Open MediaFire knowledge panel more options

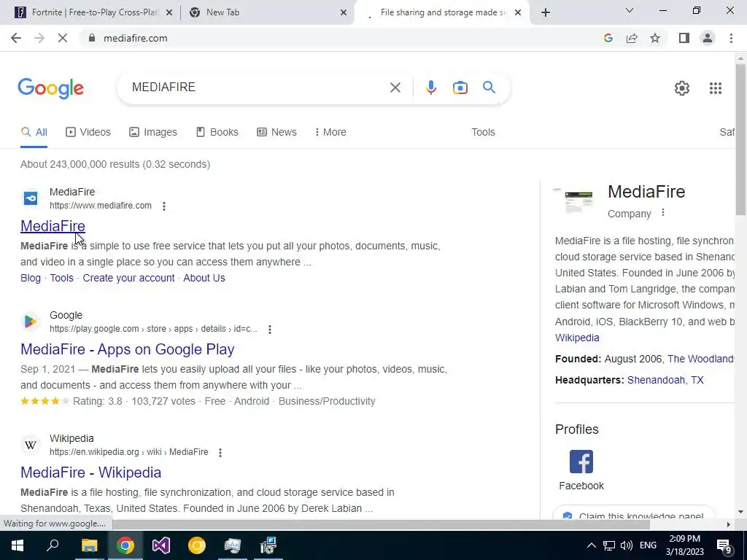pyautogui.click(x=662, y=213)
